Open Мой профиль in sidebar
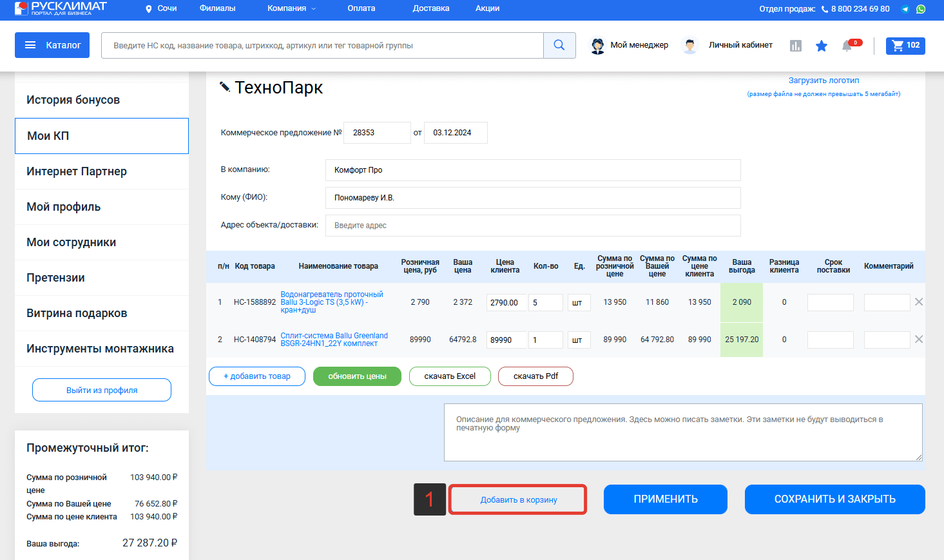This screenshot has height=560, width=944. 102,207
